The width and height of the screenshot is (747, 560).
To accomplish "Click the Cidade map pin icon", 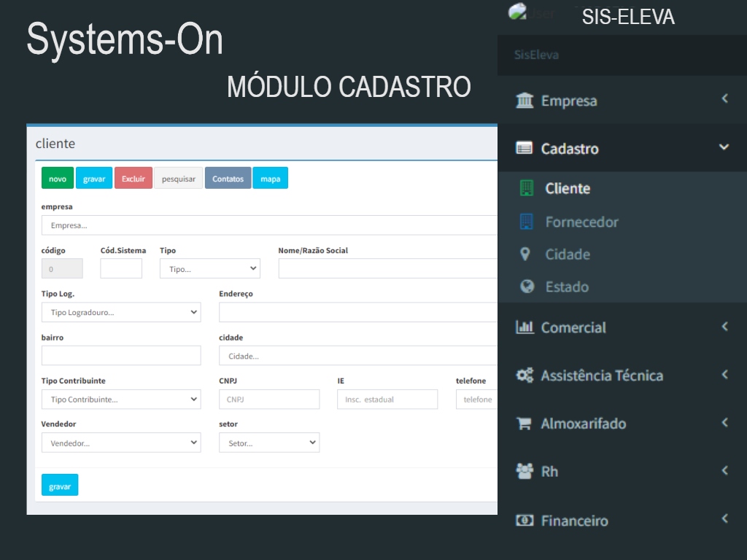I will (525, 254).
